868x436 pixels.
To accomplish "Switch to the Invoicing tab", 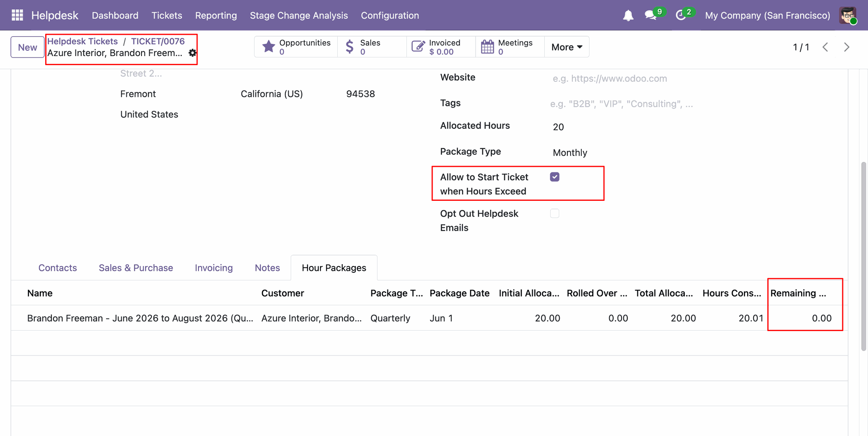I will 214,268.
